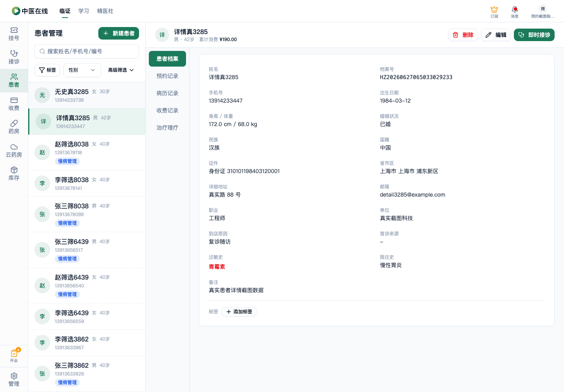
Task: Click 慢病管理 tag under 张三筛6439
Action: pos(67,259)
